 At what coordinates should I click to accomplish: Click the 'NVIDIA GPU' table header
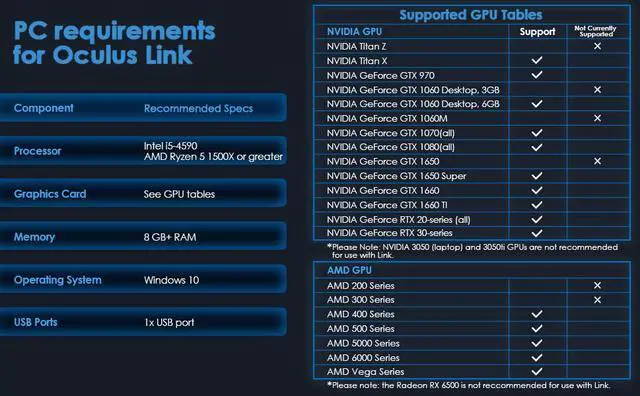pos(354,32)
